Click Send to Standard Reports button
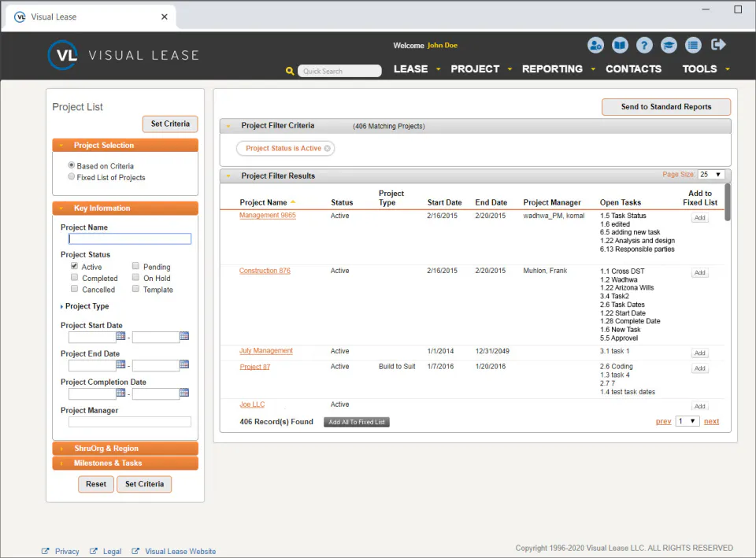 666,107
